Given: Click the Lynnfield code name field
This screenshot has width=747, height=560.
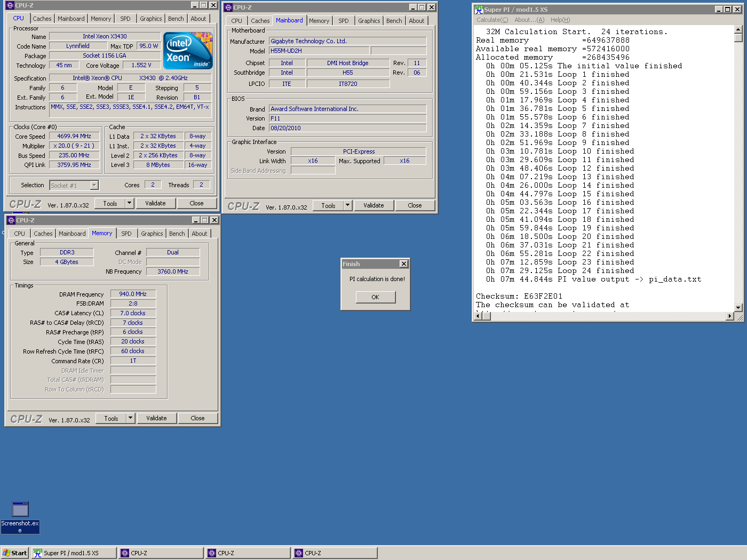Looking at the screenshot, I should (x=78, y=46).
